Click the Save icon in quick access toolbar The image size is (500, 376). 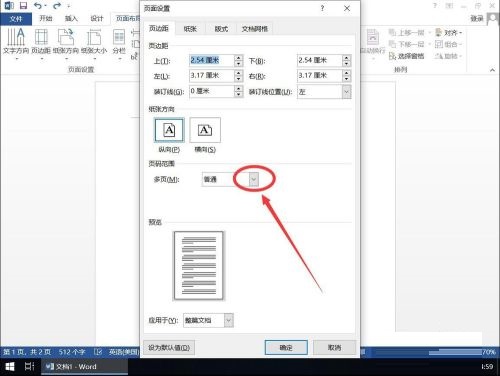(x=23, y=5)
